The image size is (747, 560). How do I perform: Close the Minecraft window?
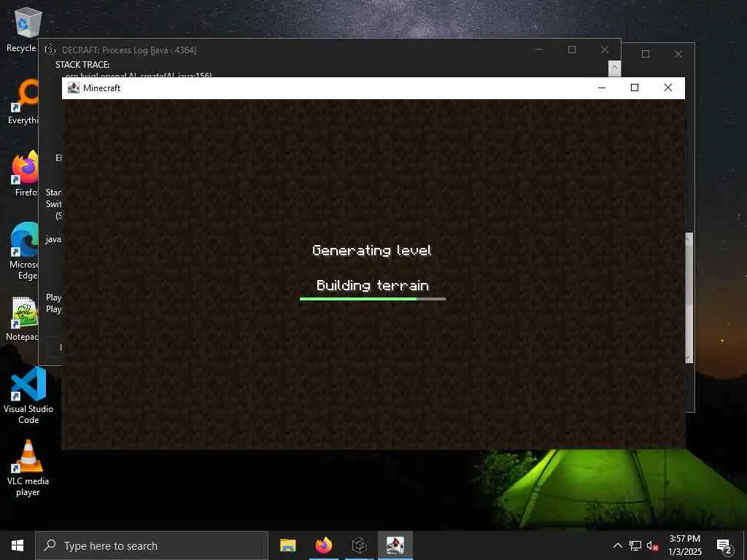pyautogui.click(x=668, y=88)
